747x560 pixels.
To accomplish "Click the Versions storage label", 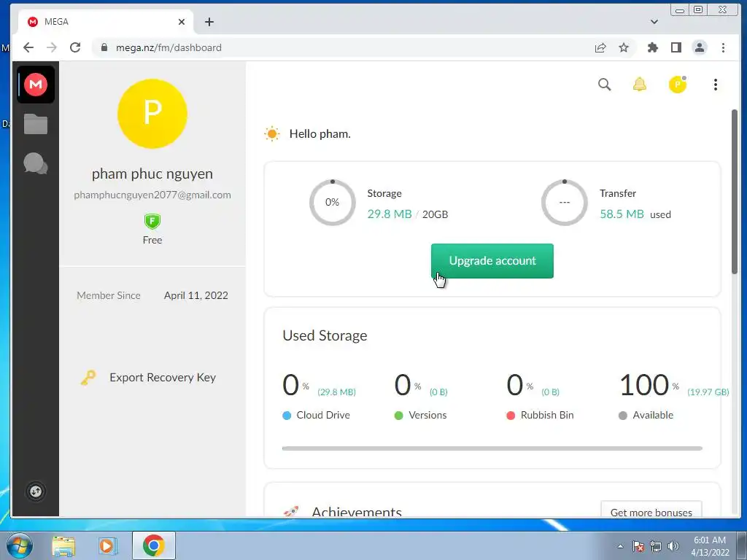I will click(x=427, y=415).
